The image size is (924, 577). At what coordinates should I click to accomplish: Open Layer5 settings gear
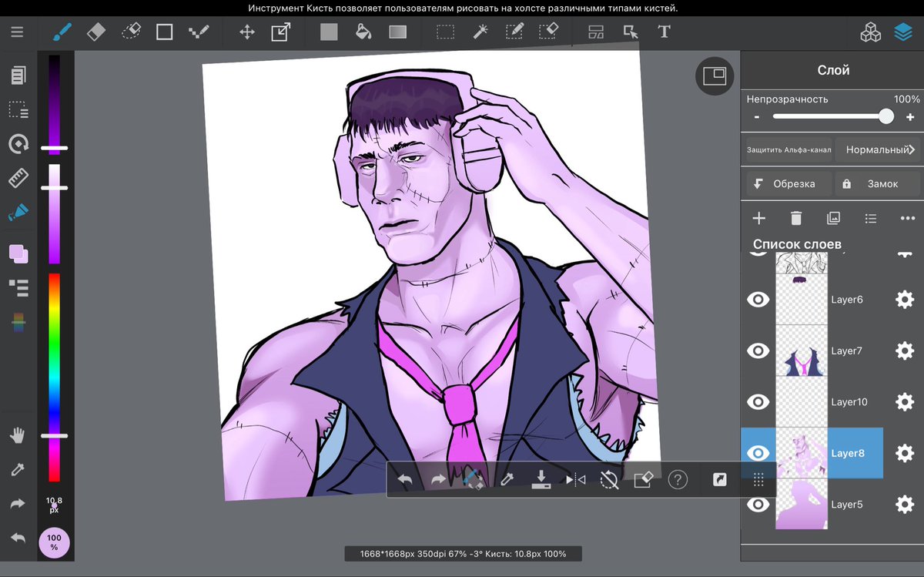[x=905, y=505]
